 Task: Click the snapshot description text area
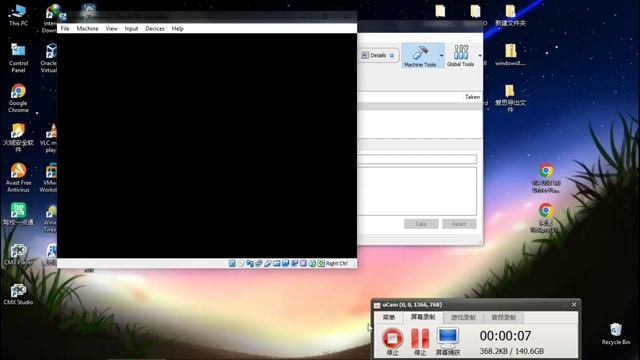417,191
